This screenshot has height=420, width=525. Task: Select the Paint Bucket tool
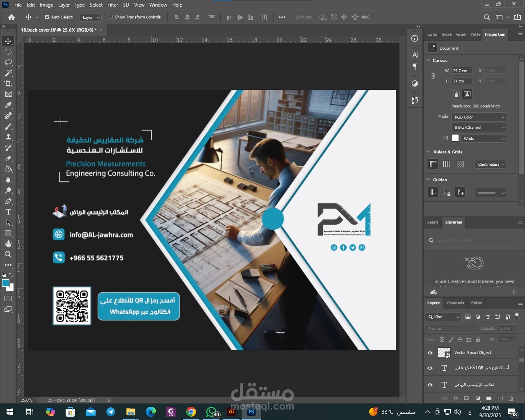click(8, 169)
